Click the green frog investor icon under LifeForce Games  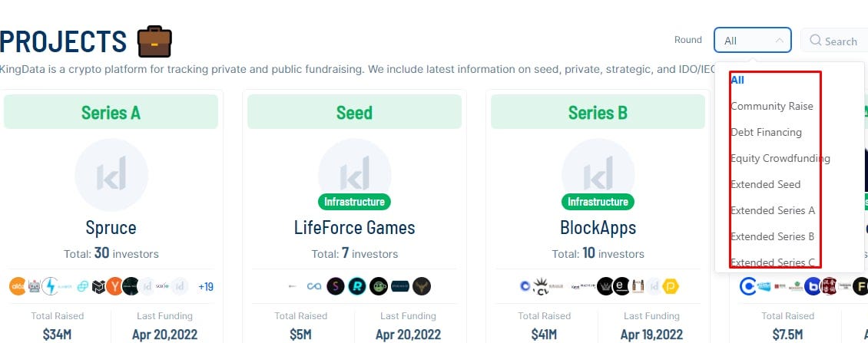379,286
